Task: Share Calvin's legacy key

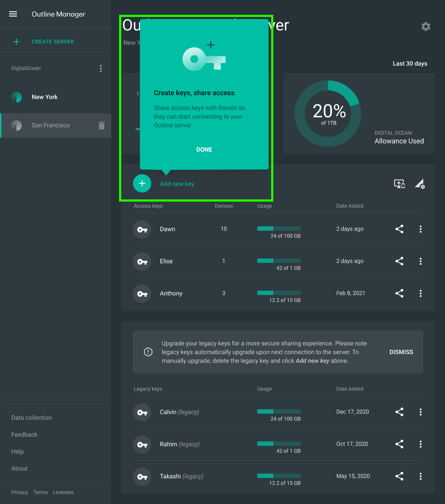Action: coord(399,412)
